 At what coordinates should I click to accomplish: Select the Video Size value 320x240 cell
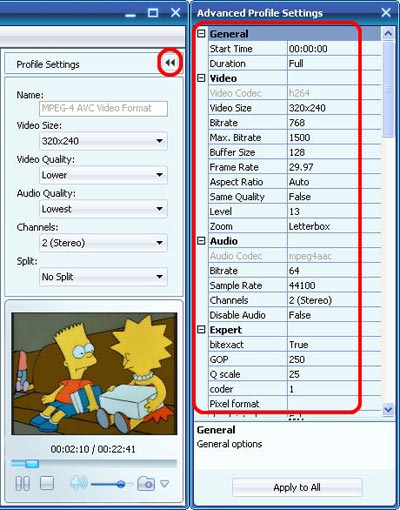click(x=334, y=108)
